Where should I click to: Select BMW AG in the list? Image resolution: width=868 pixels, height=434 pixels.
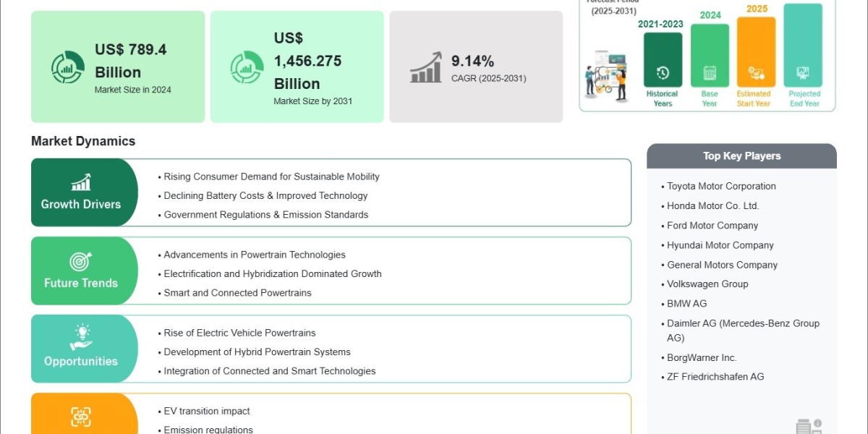(686, 303)
